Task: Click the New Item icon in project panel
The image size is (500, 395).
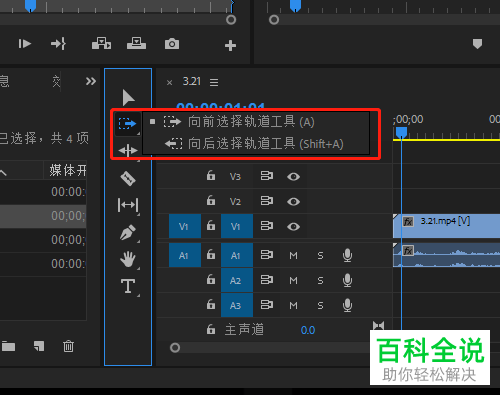Action: (39, 346)
